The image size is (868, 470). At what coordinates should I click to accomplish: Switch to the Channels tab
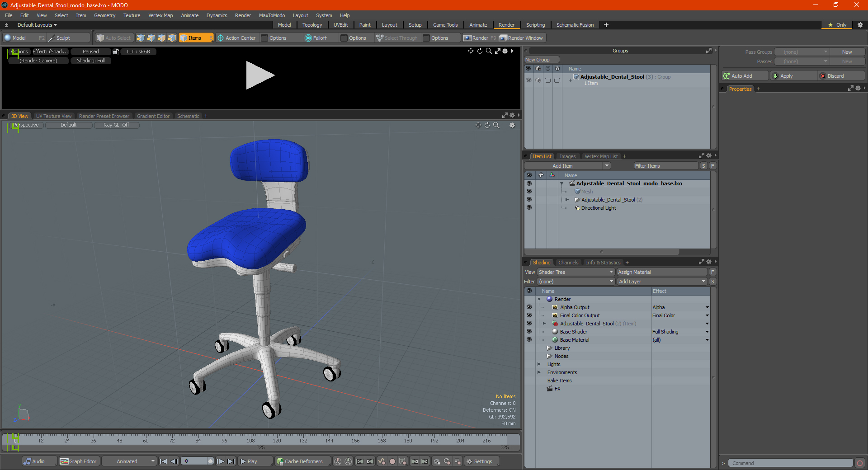[x=568, y=263]
